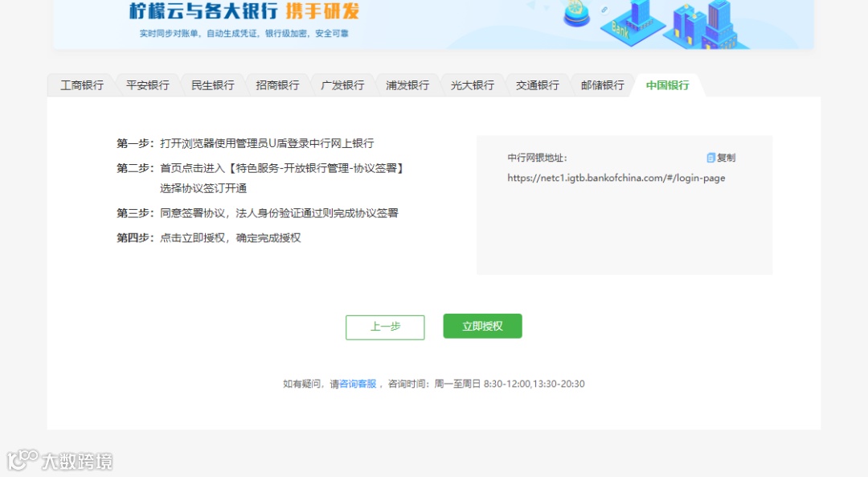Click the banner subtitle 实时同步对账单

coord(244,33)
